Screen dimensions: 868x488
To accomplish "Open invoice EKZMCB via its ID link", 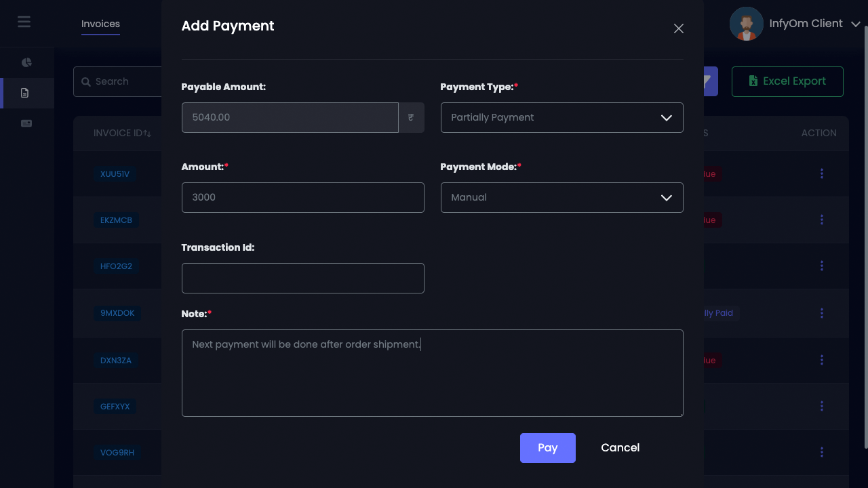I will click(117, 220).
